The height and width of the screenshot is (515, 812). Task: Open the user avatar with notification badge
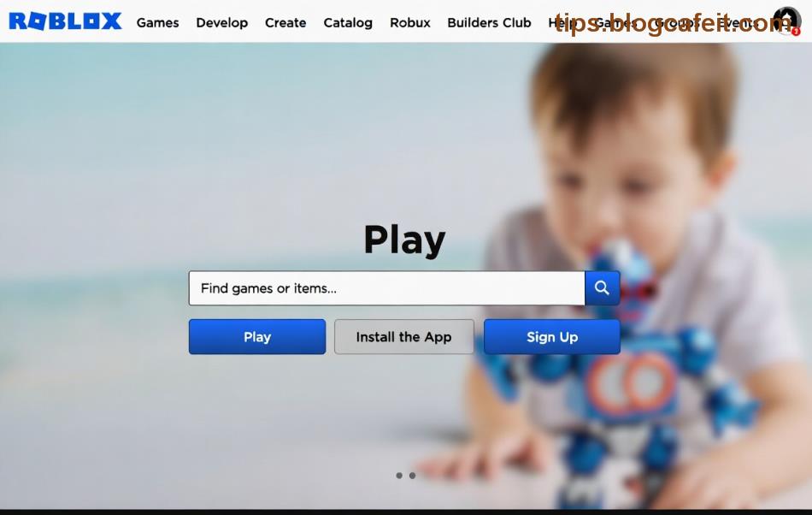[x=786, y=21]
